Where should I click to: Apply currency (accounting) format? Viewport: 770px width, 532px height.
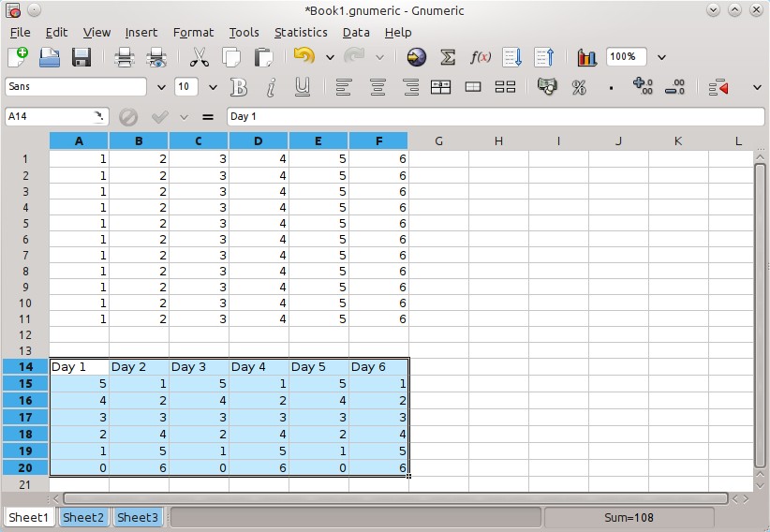click(547, 87)
